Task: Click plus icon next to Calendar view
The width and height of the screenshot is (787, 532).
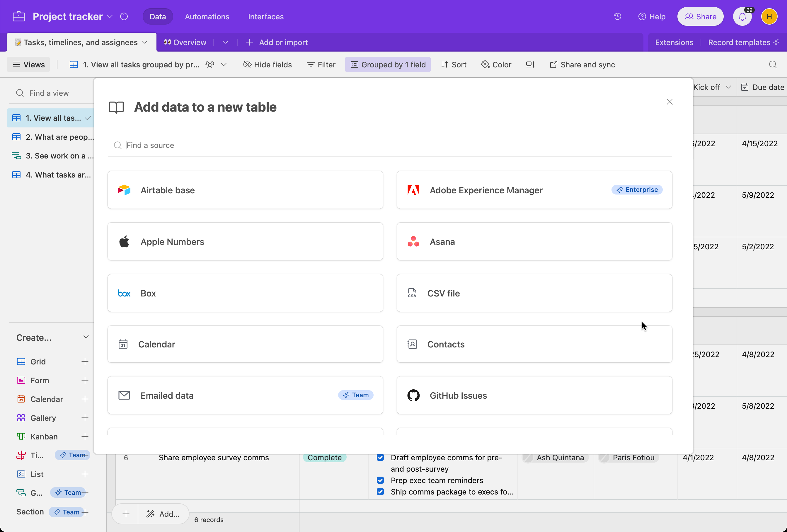Action: pyautogui.click(x=85, y=399)
